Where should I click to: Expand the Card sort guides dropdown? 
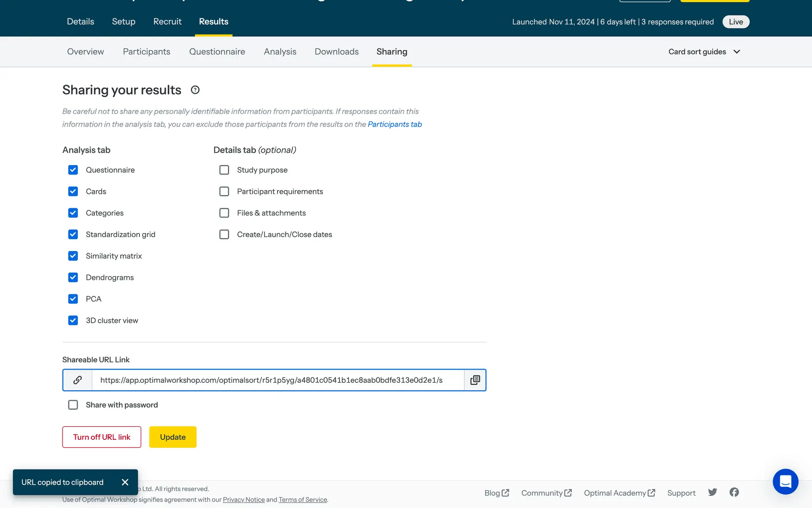click(704, 52)
